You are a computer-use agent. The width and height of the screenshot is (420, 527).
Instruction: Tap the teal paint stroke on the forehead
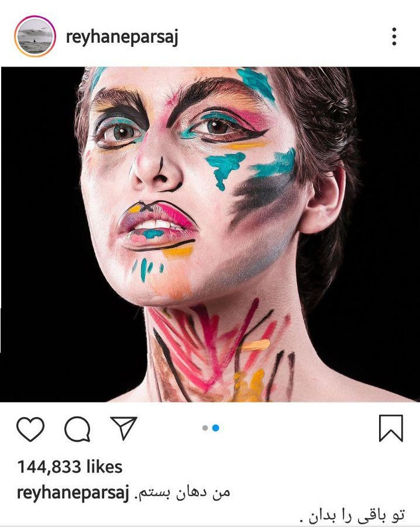tap(256, 82)
